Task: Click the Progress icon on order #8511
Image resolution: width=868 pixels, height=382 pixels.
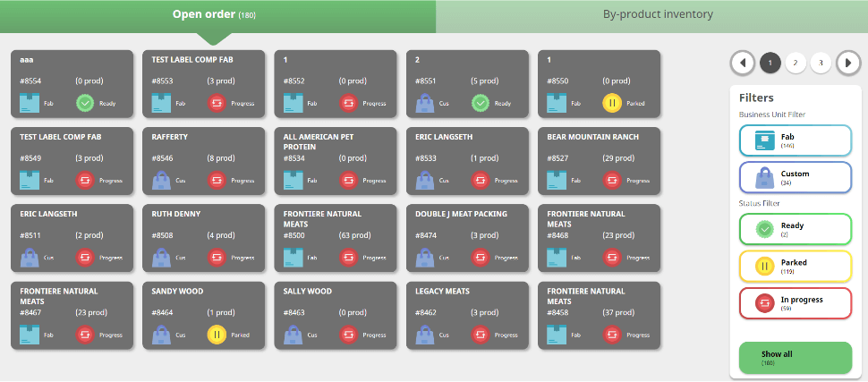Action: point(85,258)
